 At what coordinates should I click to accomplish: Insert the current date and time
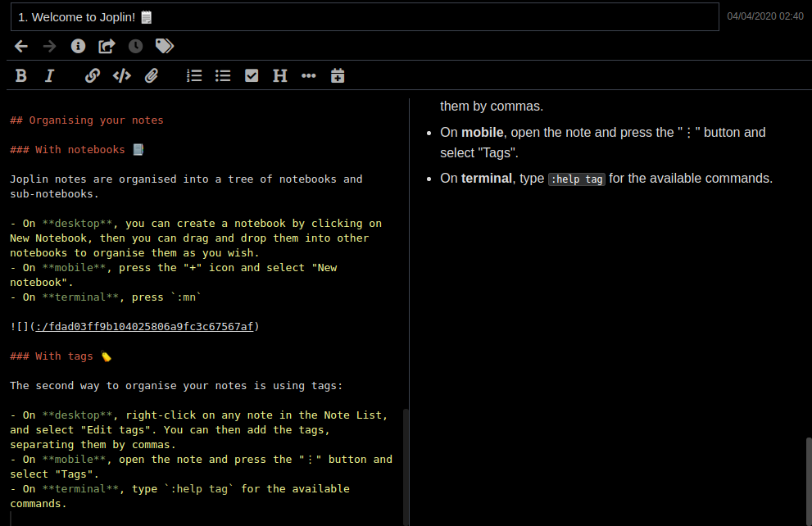click(x=338, y=75)
